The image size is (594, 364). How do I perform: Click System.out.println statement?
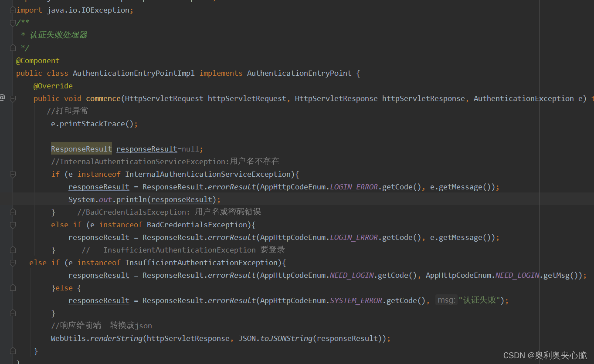(145, 199)
